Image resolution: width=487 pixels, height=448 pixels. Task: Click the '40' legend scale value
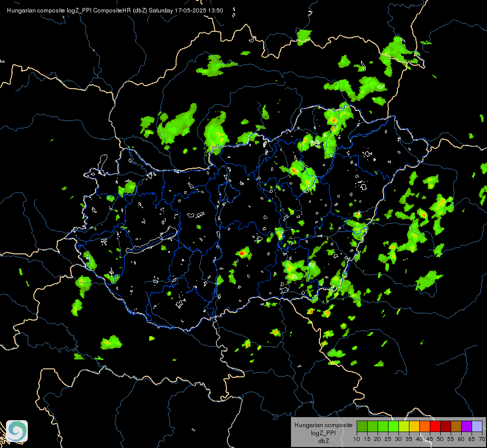pos(419,439)
